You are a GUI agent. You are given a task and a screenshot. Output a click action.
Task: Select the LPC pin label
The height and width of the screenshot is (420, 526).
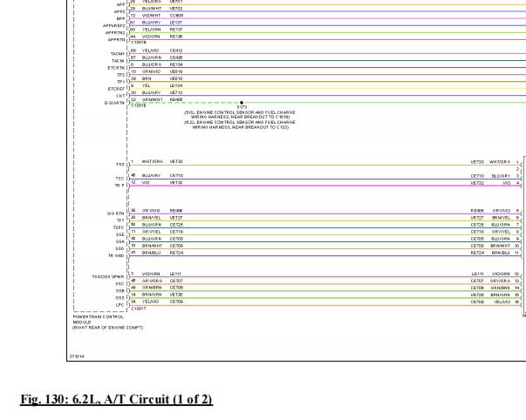(120, 305)
